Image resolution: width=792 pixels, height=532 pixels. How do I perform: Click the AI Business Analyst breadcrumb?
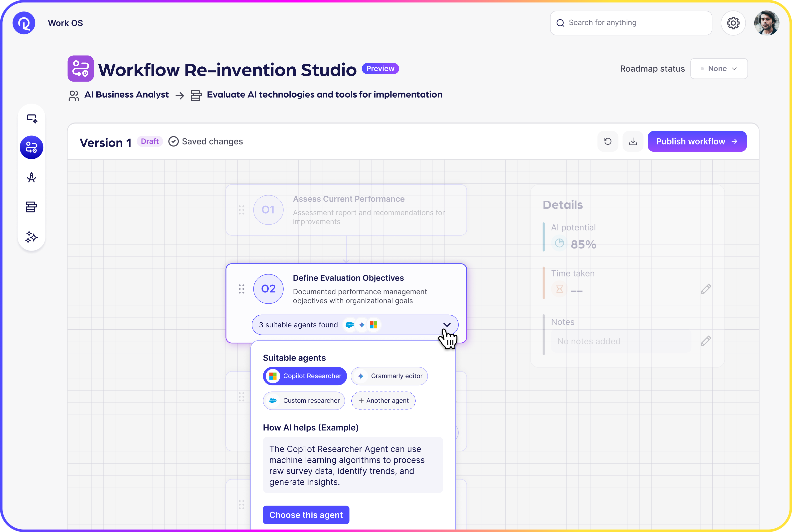tap(126, 95)
